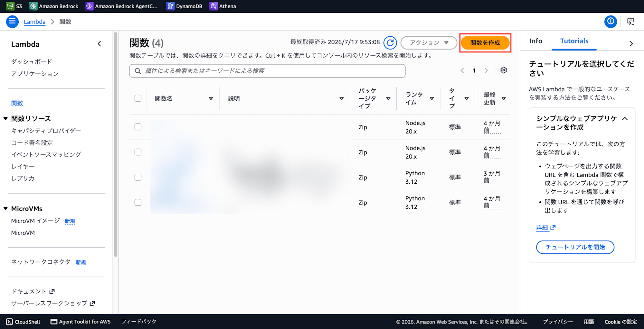
Task: Open レプリカ in the sidebar
Action: [23, 178]
